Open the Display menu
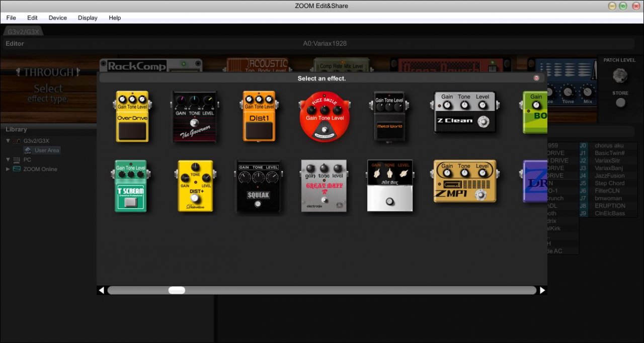This screenshot has width=644, height=343. click(88, 18)
